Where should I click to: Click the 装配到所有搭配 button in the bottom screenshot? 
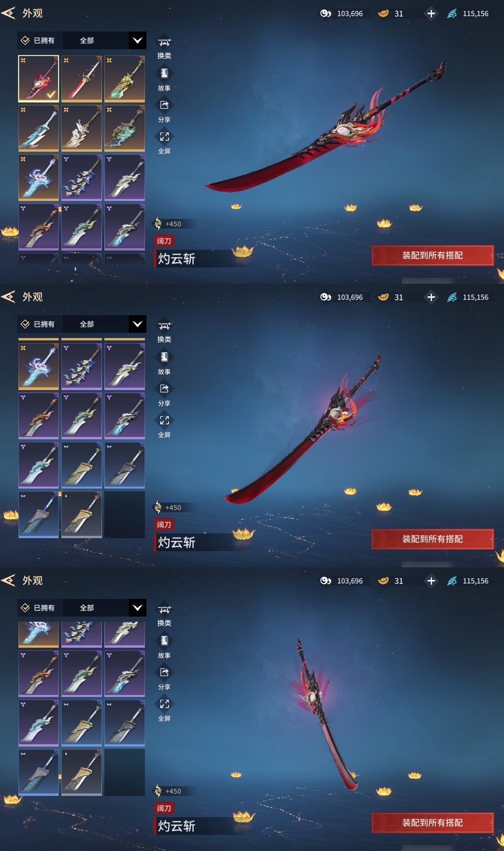[x=432, y=823]
